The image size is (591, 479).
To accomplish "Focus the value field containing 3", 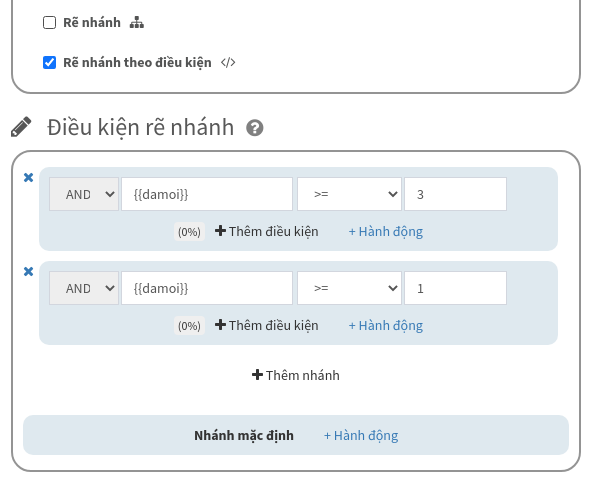I will pyautogui.click(x=455, y=194).
